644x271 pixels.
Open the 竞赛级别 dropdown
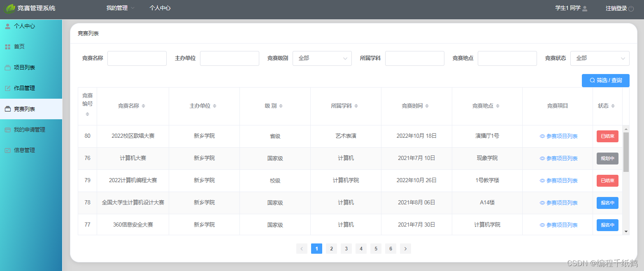pyautogui.click(x=322, y=58)
